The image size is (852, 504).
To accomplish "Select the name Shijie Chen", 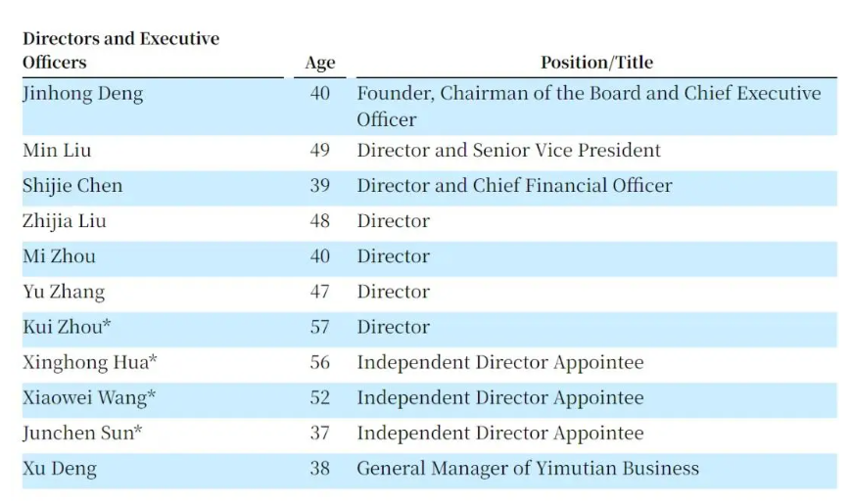I will pyautogui.click(x=72, y=186).
